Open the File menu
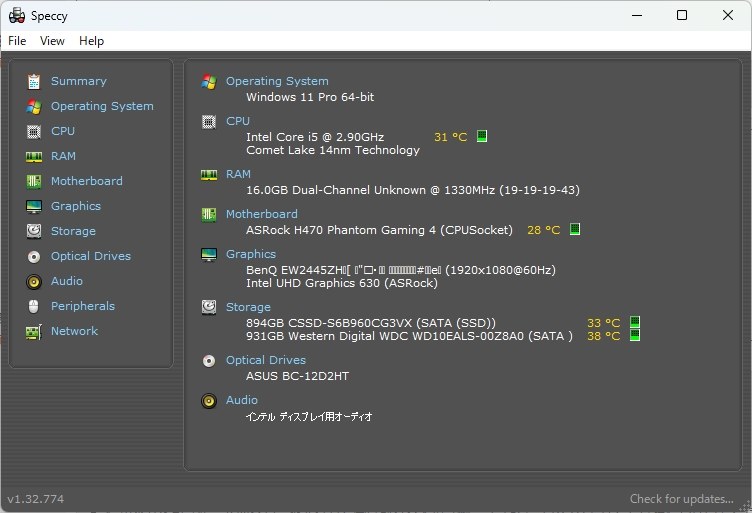 17,41
